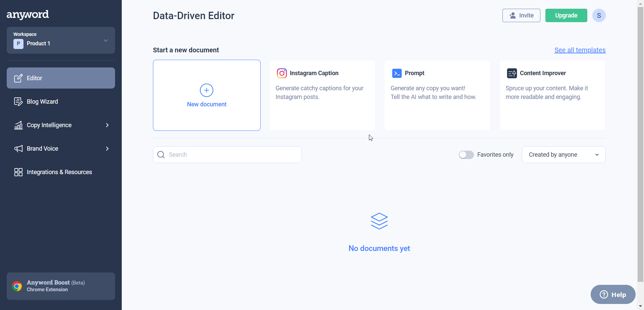
Task: Click the Upgrade button
Action: (x=566, y=15)
